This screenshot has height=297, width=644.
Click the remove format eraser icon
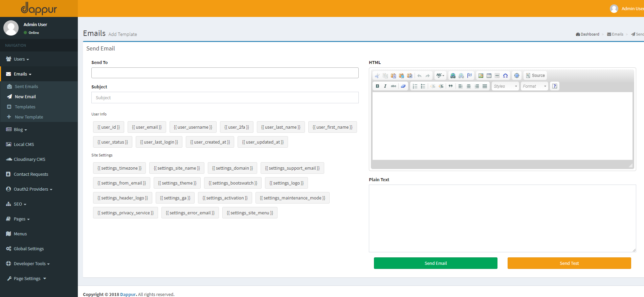pos(403,86)
